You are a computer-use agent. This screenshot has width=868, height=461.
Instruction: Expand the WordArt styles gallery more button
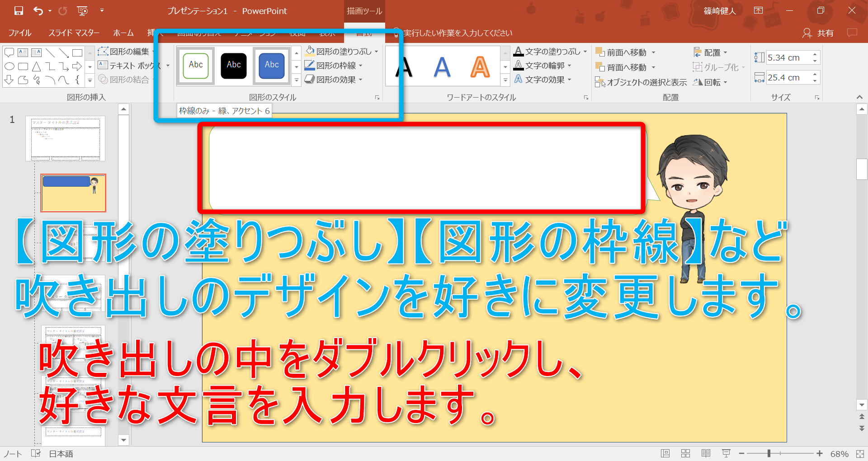coord(505,80)
